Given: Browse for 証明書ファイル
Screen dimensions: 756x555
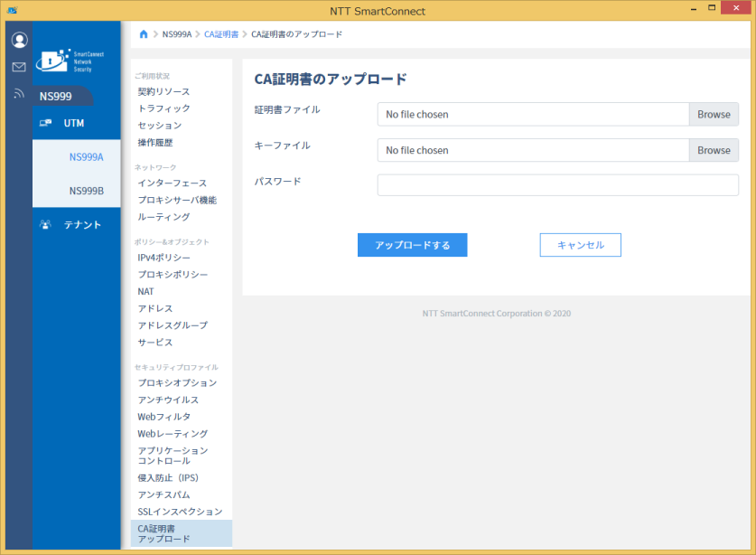Looking at the screenshot, I should 714,115.
